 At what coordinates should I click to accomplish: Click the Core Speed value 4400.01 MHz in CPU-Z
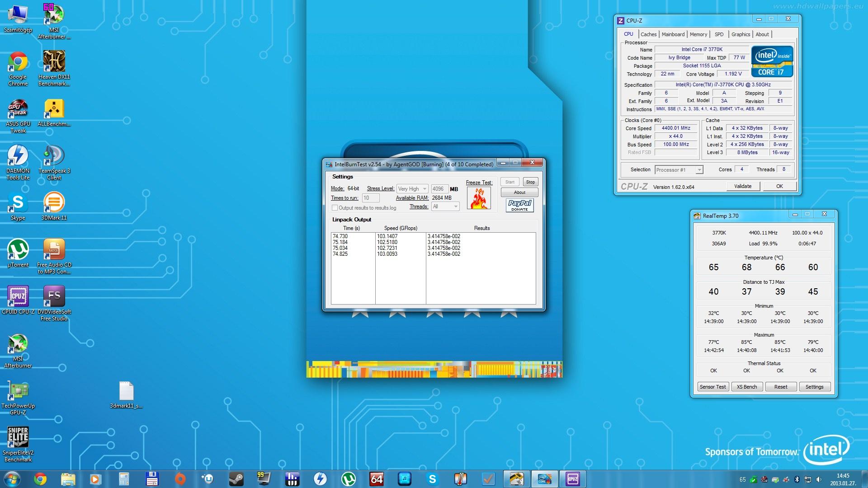[x=676, y=128]
